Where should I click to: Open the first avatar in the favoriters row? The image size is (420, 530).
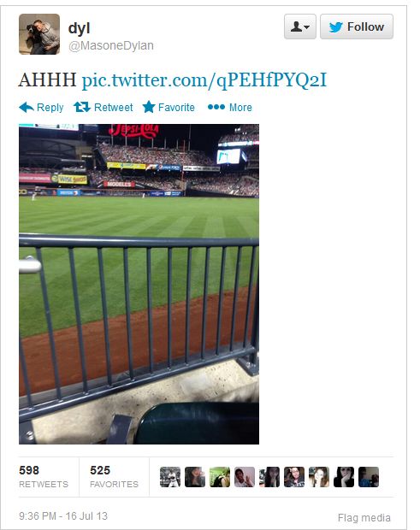coord(170,477)
